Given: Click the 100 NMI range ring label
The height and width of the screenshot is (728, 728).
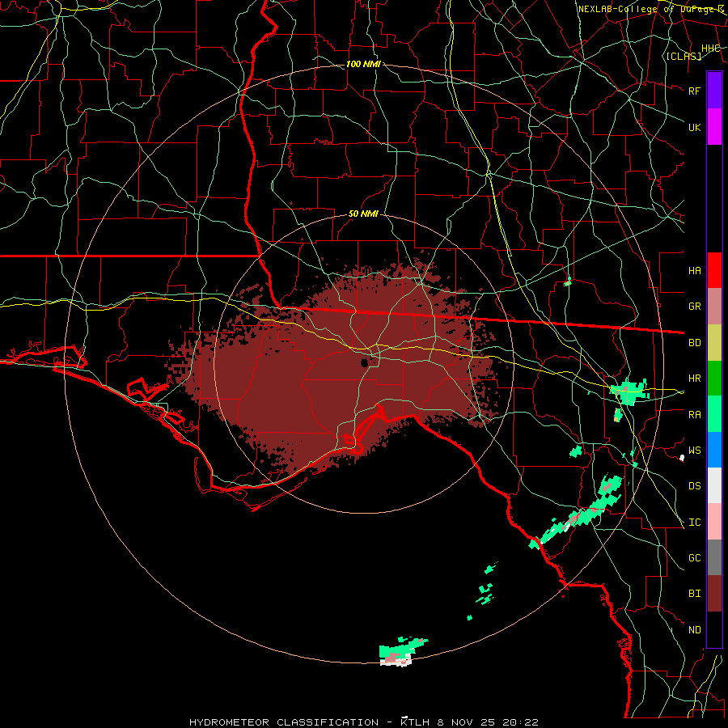Looking at the screenshot, I should (x=363, y=64).
